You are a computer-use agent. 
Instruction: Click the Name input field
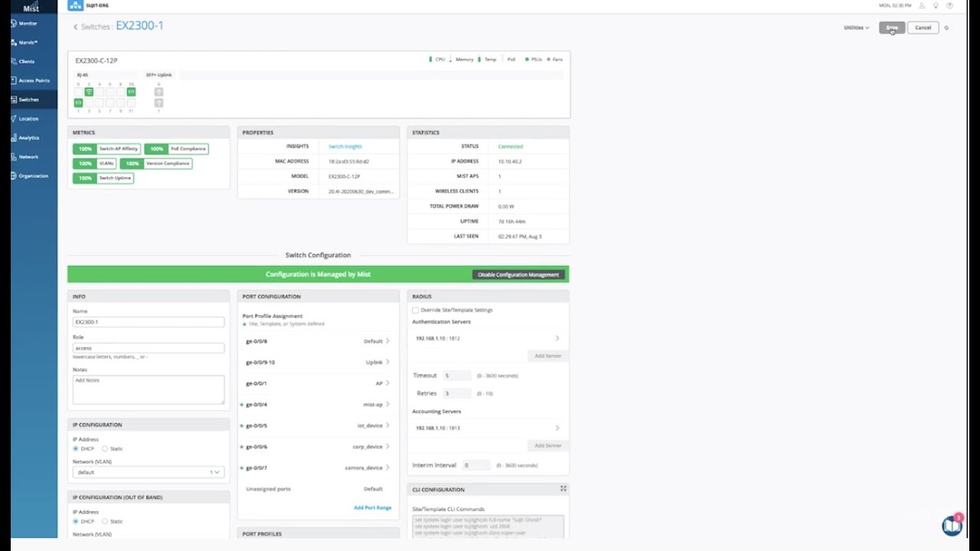[149, 322]
